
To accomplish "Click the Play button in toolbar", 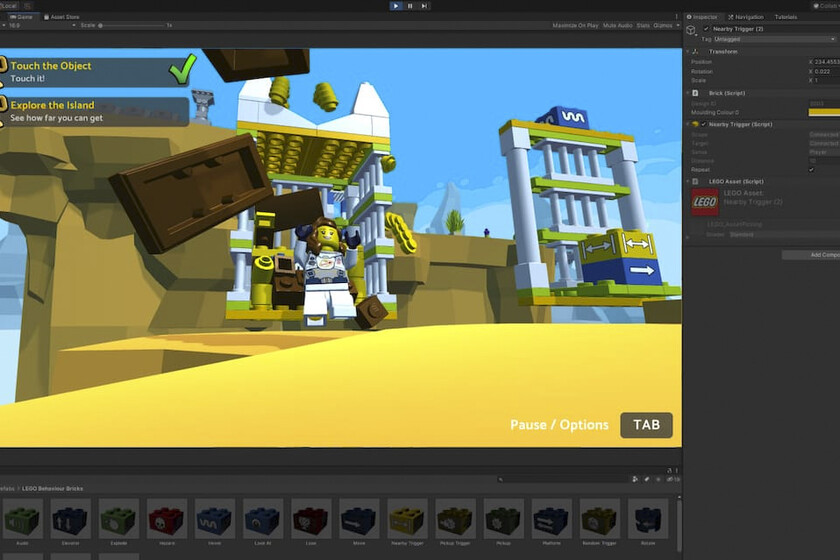I will click(x=396, y=6).
